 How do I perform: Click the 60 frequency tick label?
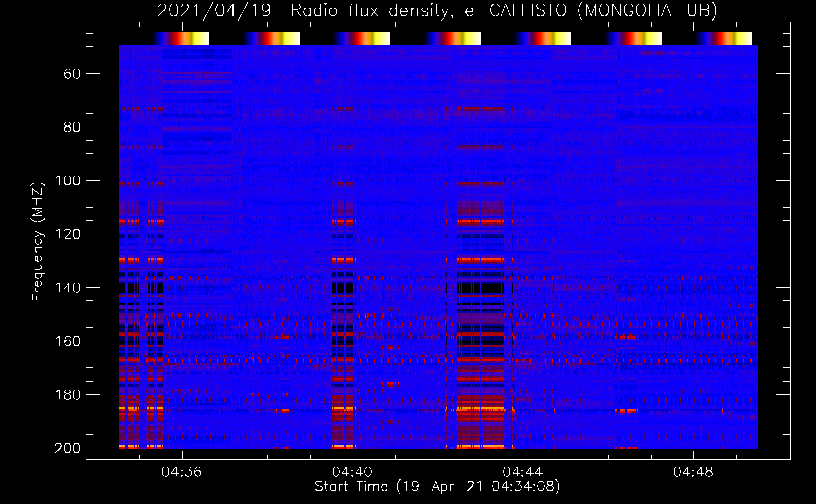(x=72, y=74)
